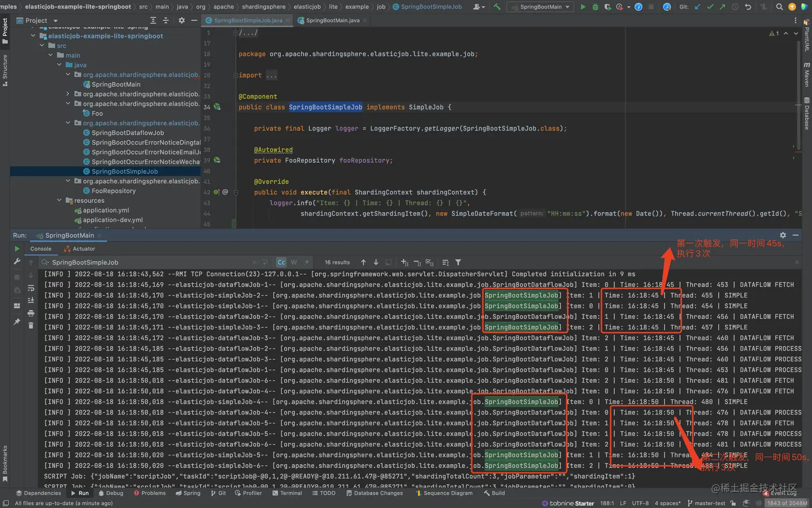Toggle soft-wrap in the console sidebar
Screen dimensions: 812x508
[31, 288]
